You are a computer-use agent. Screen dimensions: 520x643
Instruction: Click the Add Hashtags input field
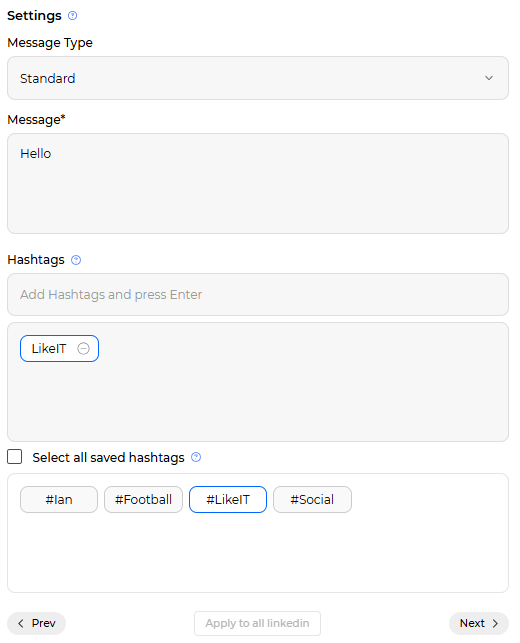258,294
